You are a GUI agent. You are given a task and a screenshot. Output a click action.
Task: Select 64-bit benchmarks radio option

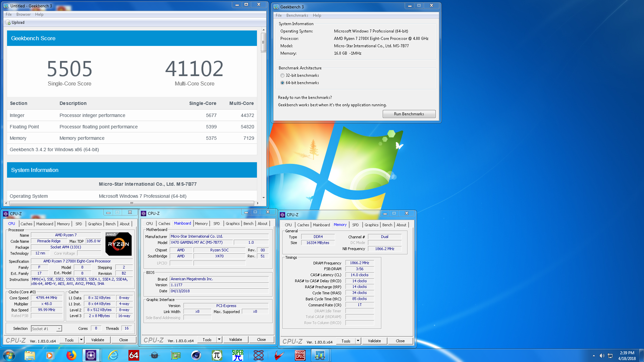(x=282, y=83)
